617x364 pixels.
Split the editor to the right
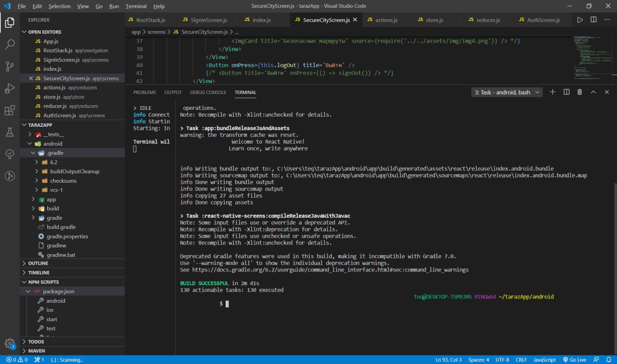593,20
